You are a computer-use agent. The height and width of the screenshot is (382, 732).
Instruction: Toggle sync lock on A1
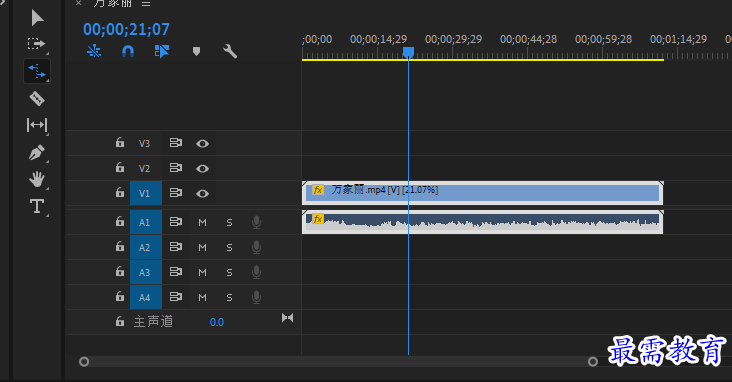coord(176,221)
